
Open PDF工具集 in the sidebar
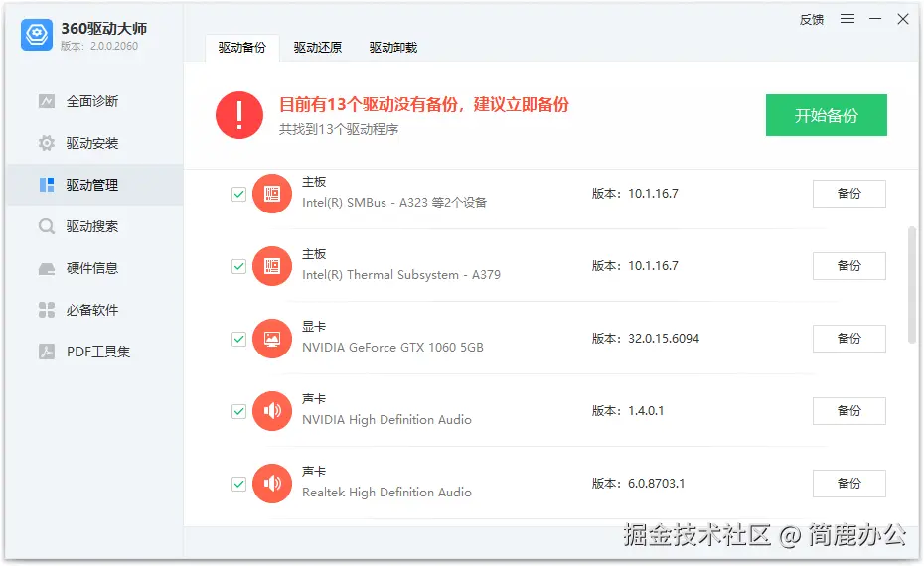click(94, 352)
